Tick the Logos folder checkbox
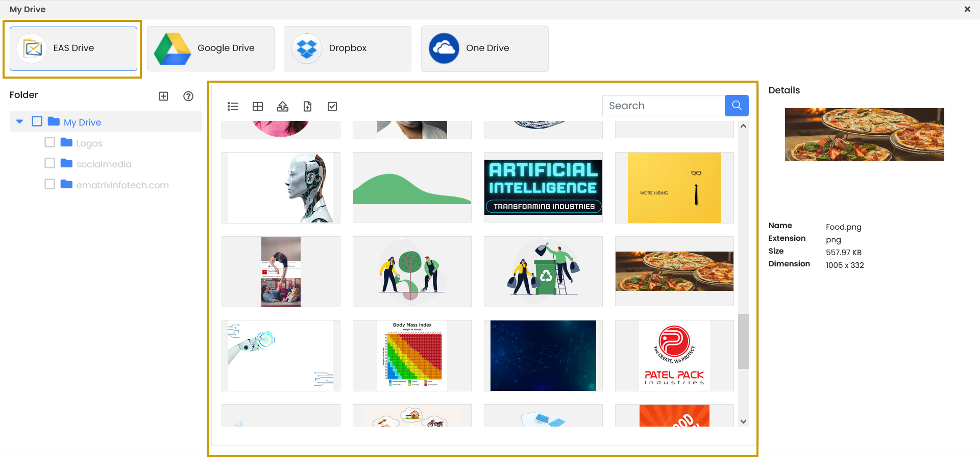 pos(50,142)
